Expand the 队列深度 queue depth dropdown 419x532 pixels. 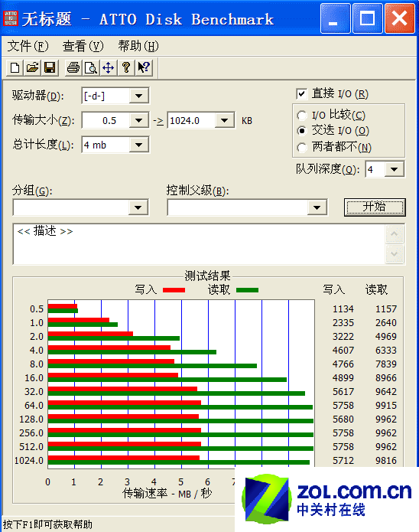(394, 169)
